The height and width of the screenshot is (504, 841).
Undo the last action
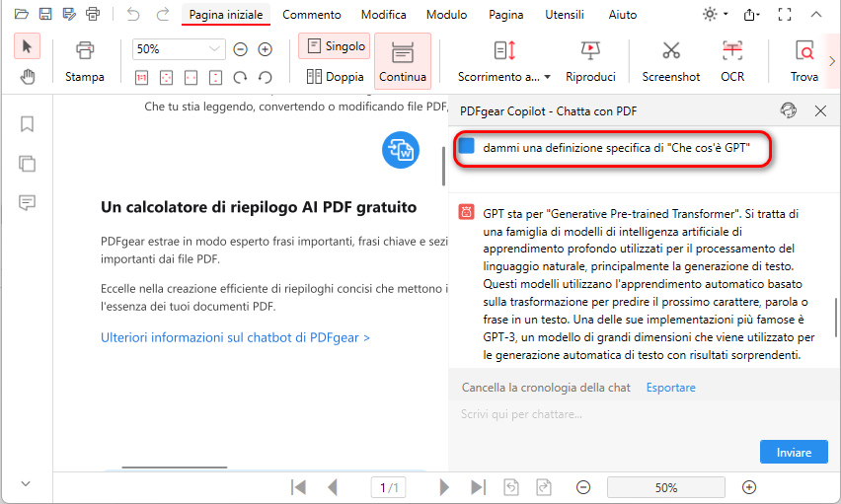133,14
